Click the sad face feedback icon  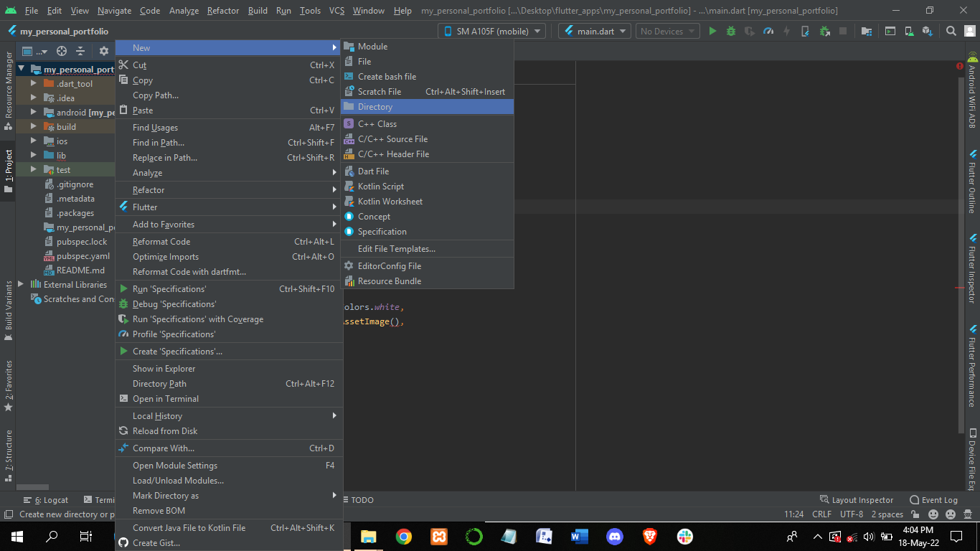[951, 514]
